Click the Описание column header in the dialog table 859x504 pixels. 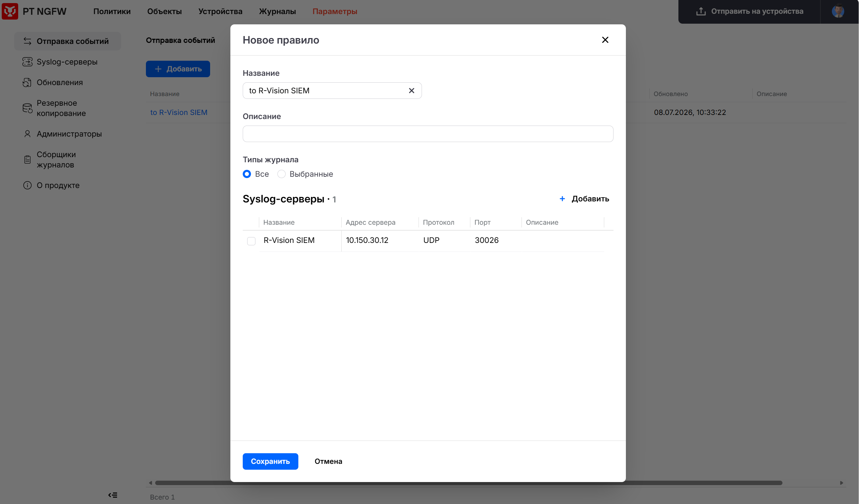[x=542, y=222]
